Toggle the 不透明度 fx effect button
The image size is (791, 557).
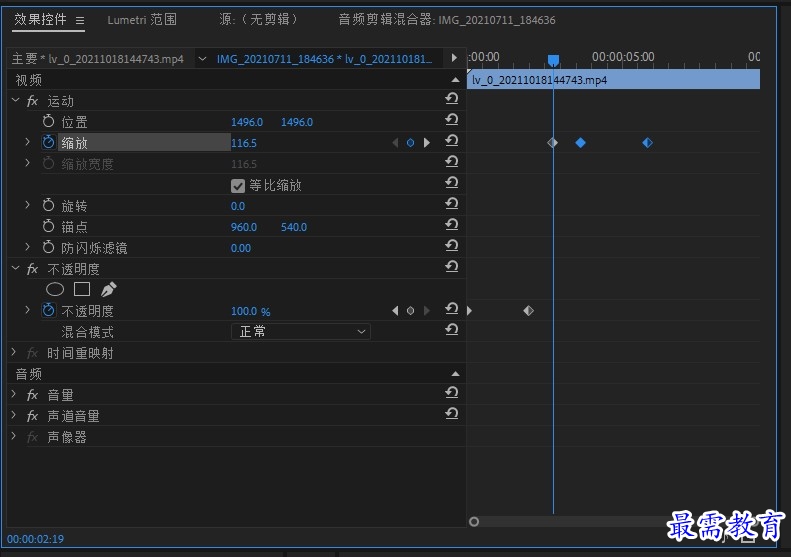[x=32, y=269]
